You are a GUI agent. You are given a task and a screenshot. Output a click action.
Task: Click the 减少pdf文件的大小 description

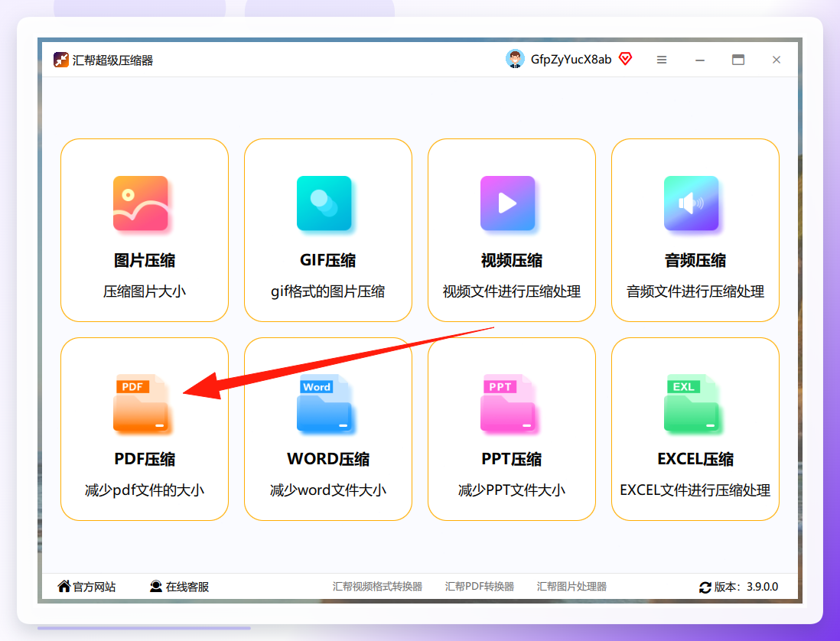point(145,490)
